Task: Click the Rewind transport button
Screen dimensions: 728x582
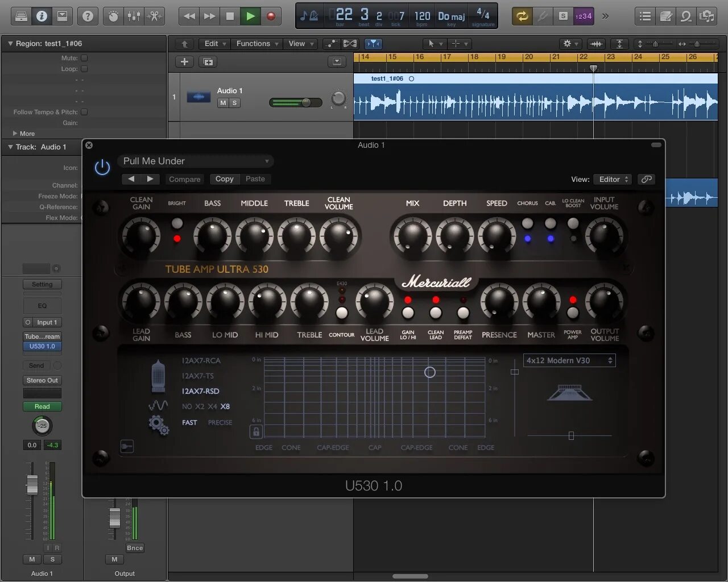Action: 189,16
